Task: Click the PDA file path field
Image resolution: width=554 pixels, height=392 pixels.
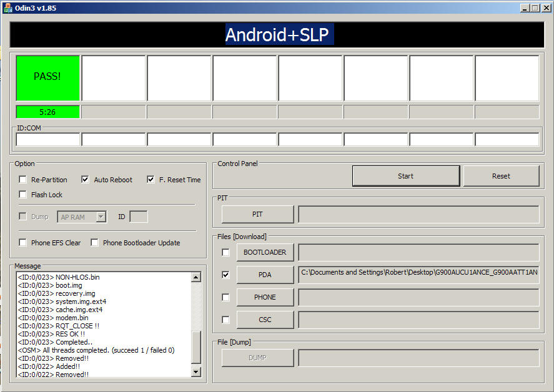Action: pyautogui.click(x=418, y=273)
